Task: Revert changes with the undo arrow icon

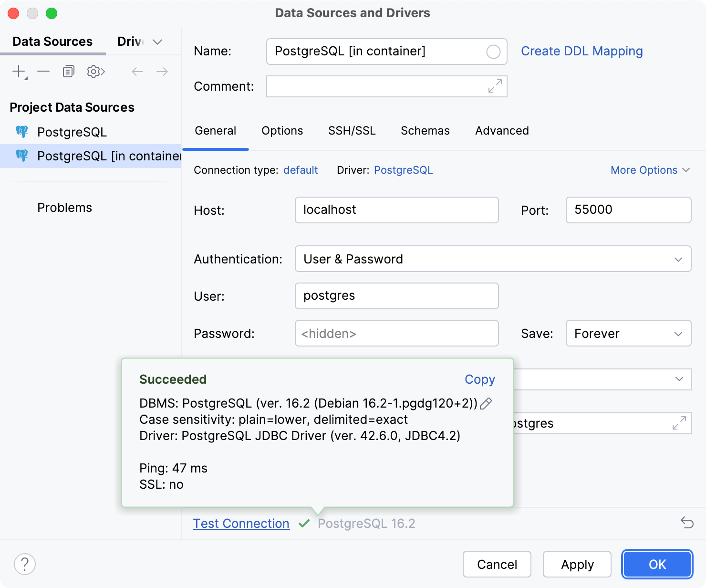Action: coord(686,523)
